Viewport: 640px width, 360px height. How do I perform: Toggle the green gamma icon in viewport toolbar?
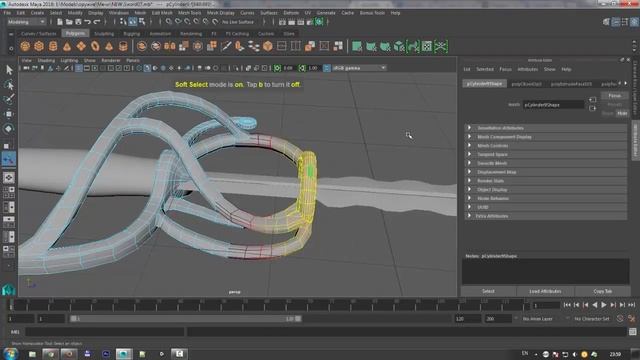point(302,68)
